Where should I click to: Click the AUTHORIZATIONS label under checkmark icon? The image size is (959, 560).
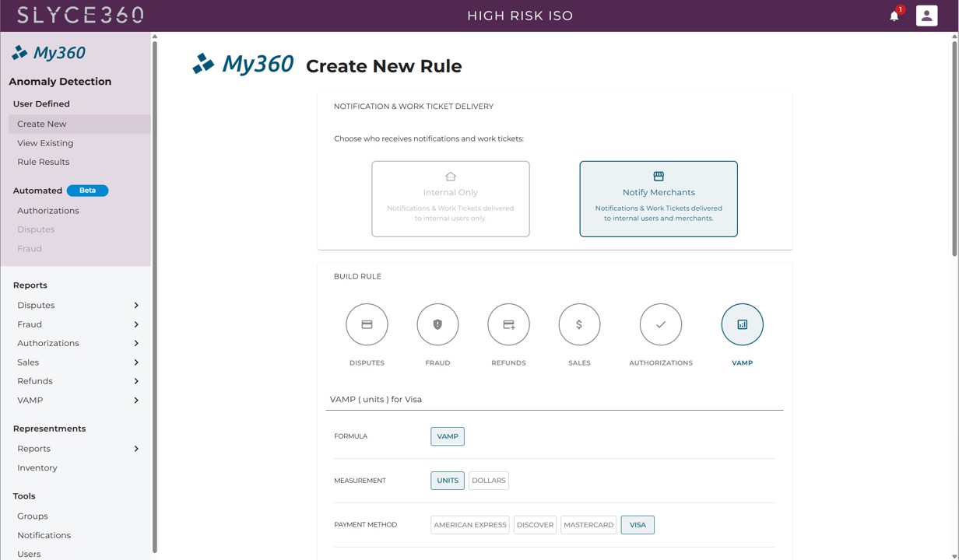point(661,363)
